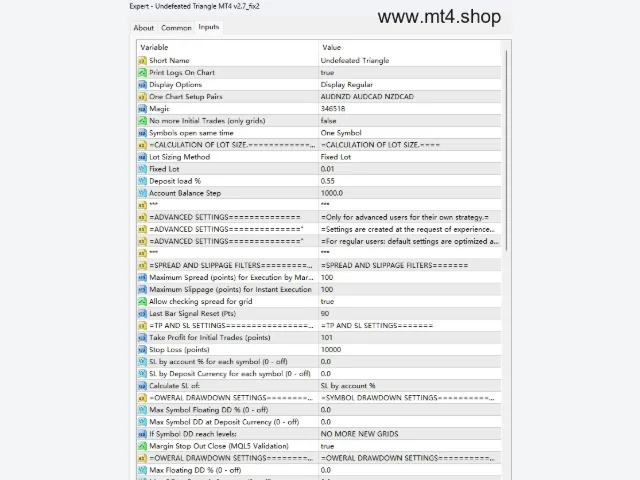Click the Deposit load % icon
Image resolution: width=640 pixels, height=480 pixels.
(x=142, y=181)
